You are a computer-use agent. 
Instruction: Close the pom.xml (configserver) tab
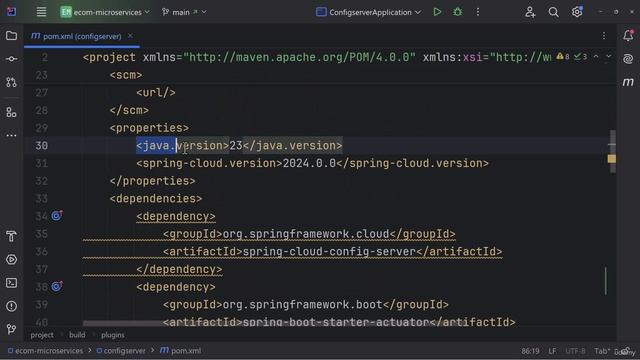click(x=130, y=36)
